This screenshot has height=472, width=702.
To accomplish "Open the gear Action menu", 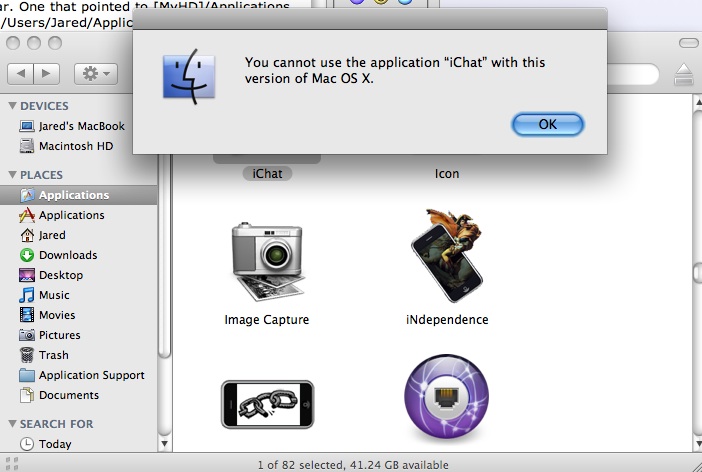I will (x=96, y=73).
